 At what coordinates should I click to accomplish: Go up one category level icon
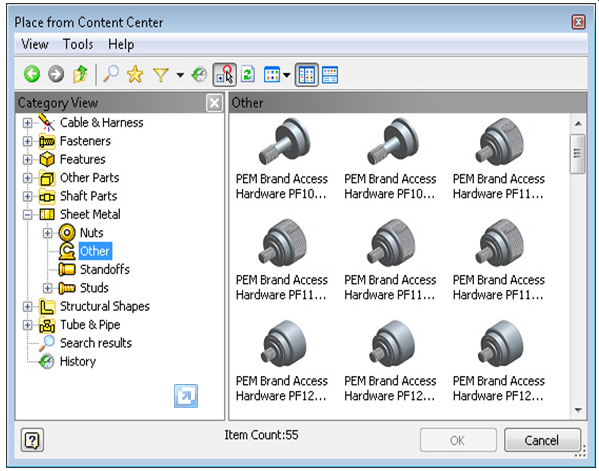pyautogui.click(x=80, y=74)
